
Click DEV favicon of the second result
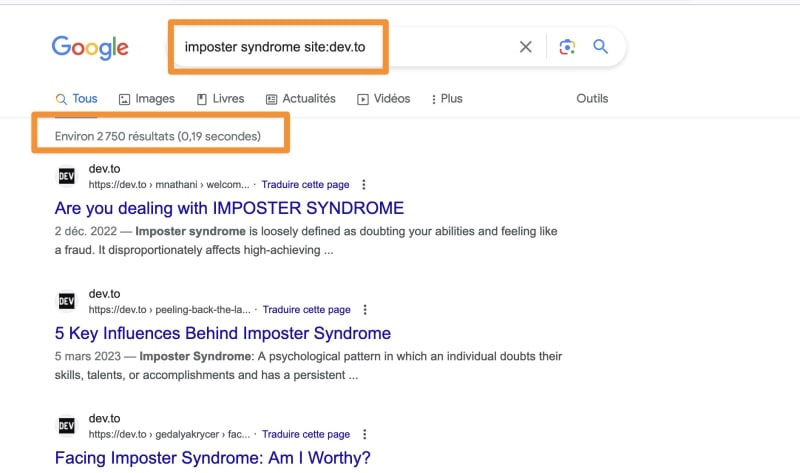pos(66,301)
